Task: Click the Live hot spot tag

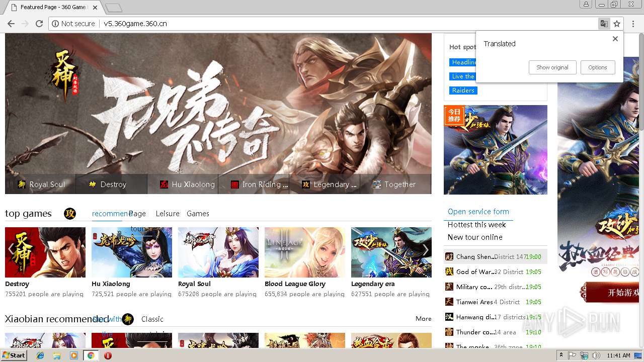Action: [462, 76]
